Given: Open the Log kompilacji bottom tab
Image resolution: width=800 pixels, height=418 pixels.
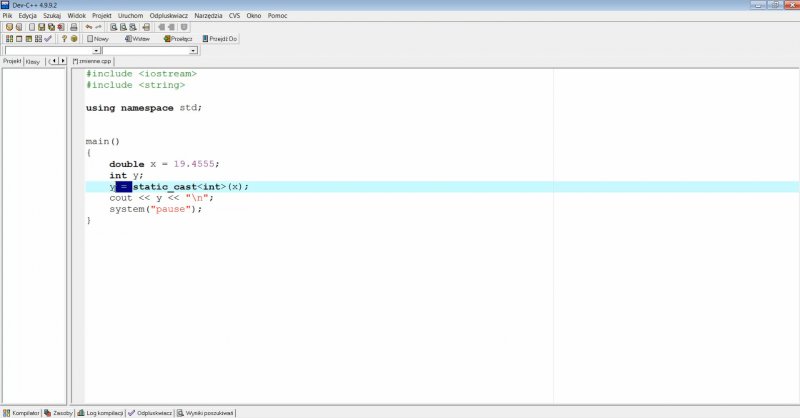Looking at the screenshot, I should coord(104,412).
